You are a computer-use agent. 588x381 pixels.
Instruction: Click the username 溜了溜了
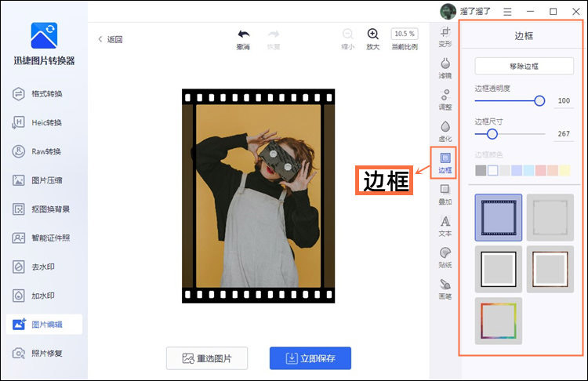coord(475,11)
